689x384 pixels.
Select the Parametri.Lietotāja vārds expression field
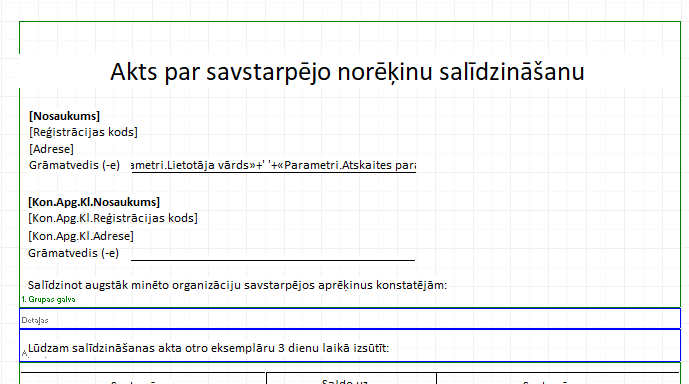point(274,165)
